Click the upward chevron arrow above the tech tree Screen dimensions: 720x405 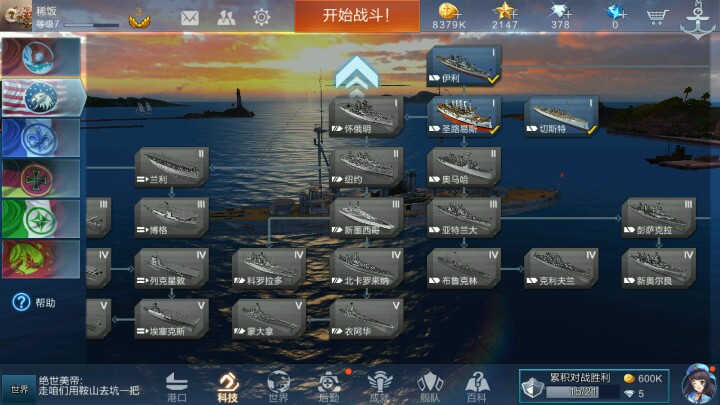357,73
